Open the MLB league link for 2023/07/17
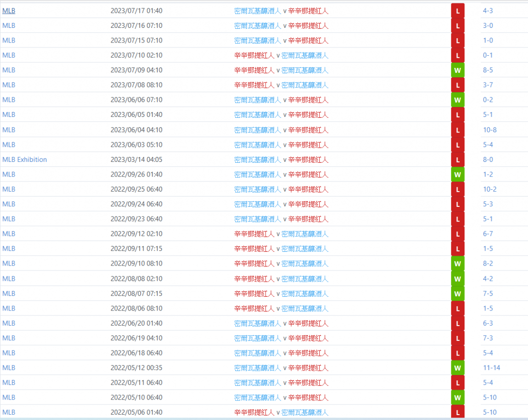 tap(9, 11)
